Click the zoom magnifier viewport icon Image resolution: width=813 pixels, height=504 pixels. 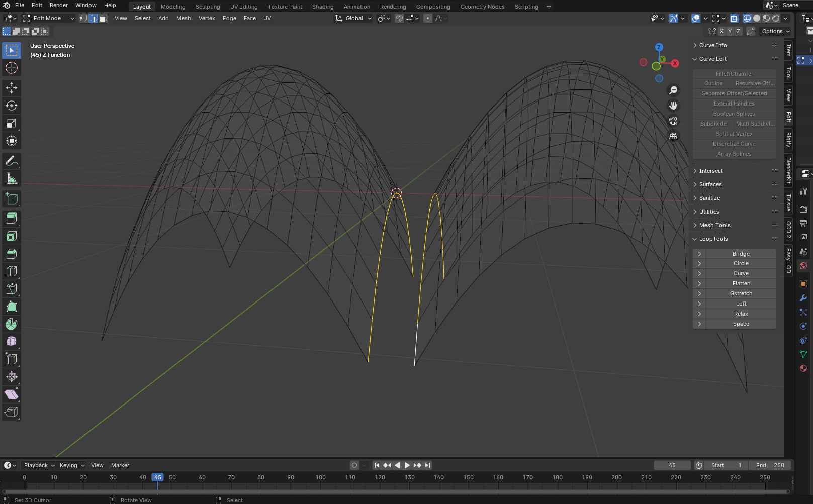(673, 90)
